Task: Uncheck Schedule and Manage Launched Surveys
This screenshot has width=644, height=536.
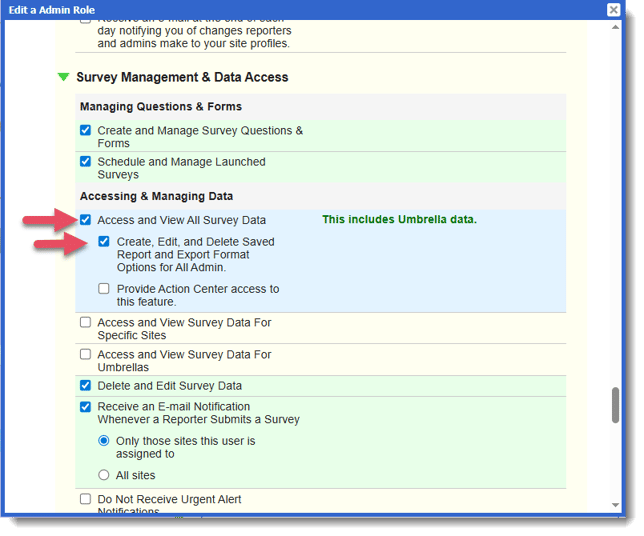Action: [86, 162]
